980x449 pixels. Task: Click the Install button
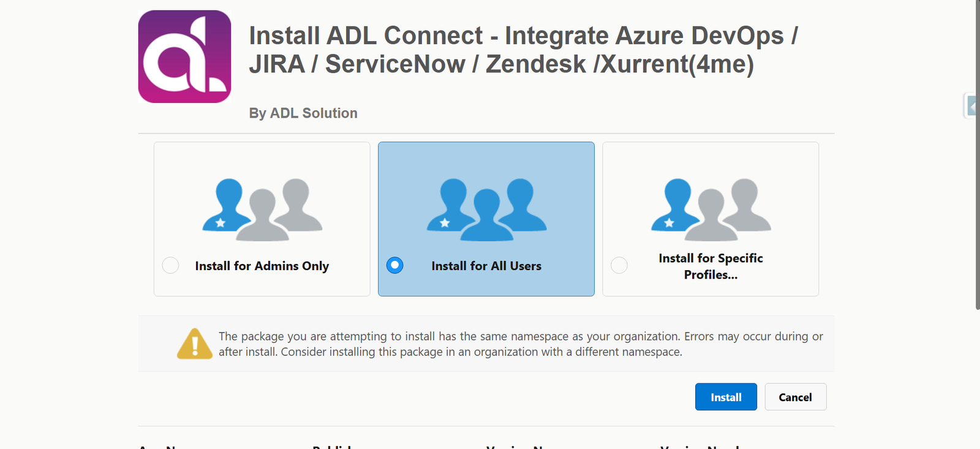(726, 397)
